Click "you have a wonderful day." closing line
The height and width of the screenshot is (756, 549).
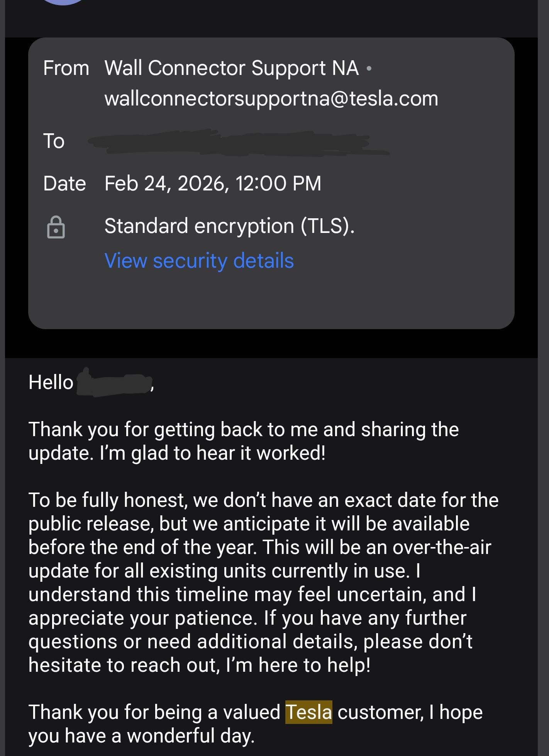click(141, 735)
